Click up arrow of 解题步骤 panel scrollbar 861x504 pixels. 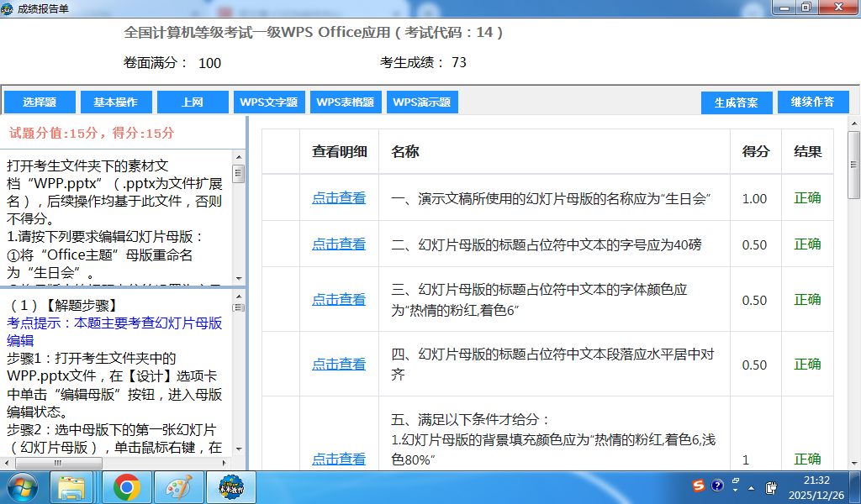tap(238, 295)
